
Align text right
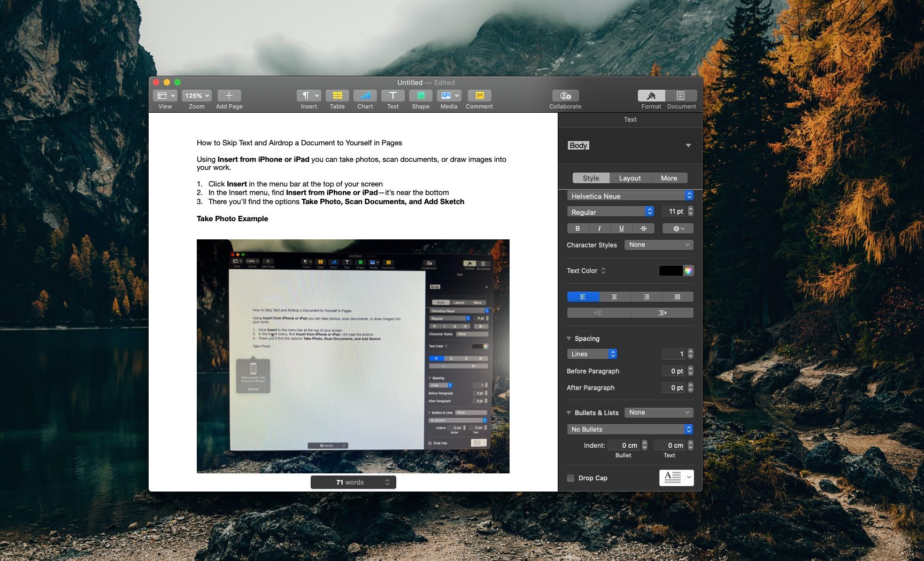[x=646, y=297]
